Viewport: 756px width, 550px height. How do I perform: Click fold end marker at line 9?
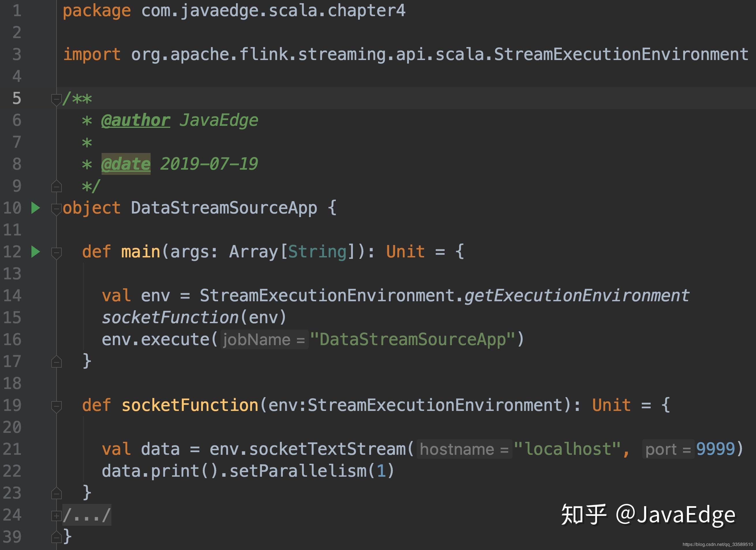pyautogui.click(x=56, y=186)
